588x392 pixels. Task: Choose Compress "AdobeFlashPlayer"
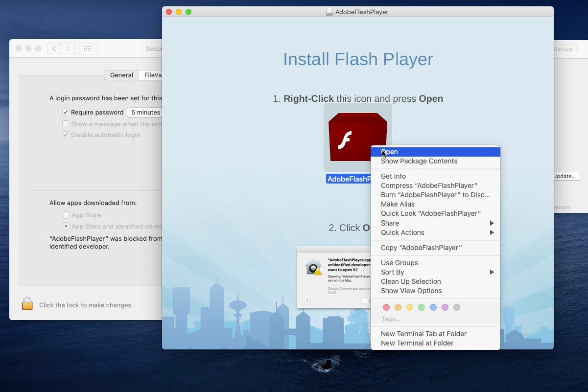point(435,185)
